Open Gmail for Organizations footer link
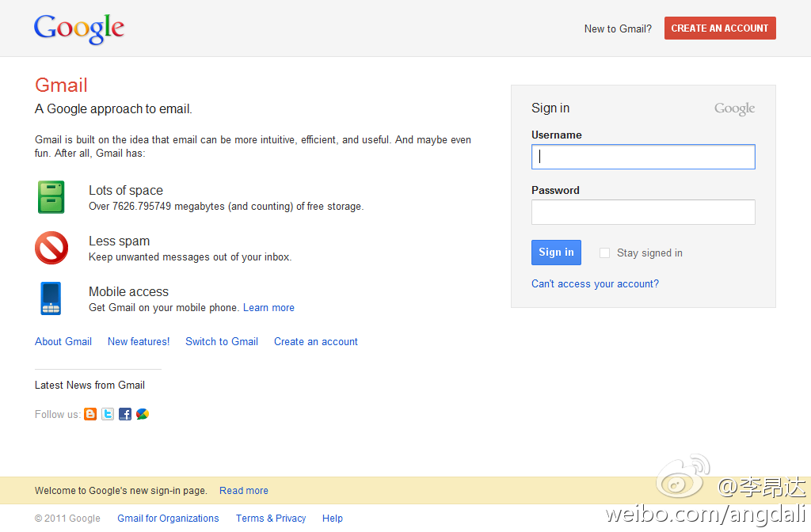 168,519
